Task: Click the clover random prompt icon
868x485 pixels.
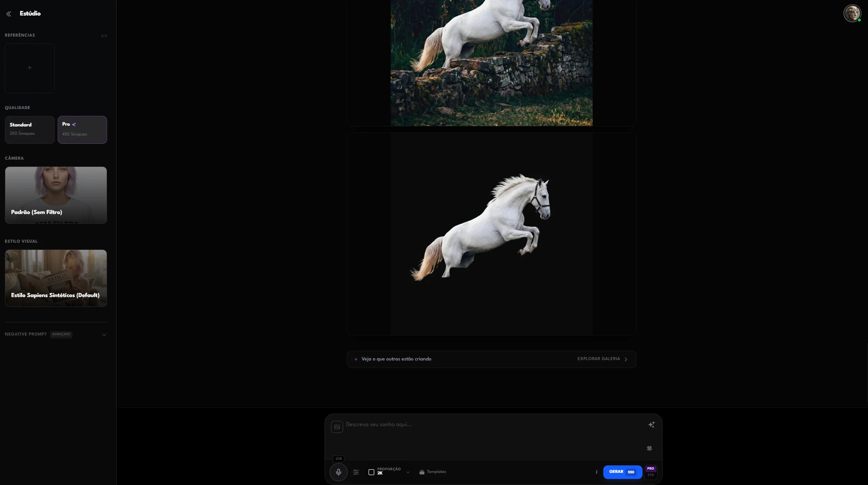Action: click(649, 448)
